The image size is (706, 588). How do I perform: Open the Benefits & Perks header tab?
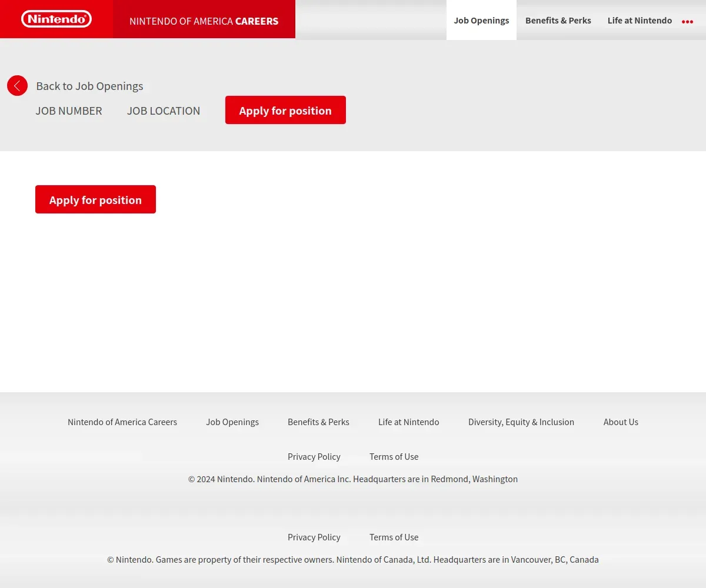[x=558, y=20]
